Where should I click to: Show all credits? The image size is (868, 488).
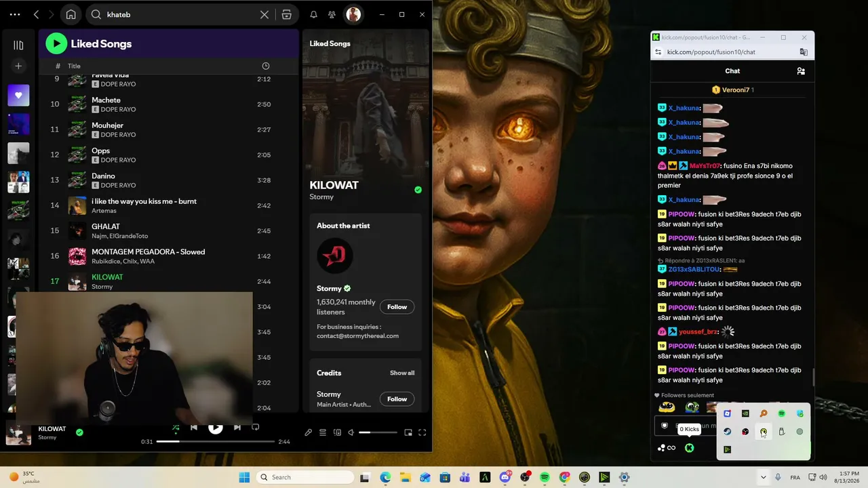coord(402,373)
